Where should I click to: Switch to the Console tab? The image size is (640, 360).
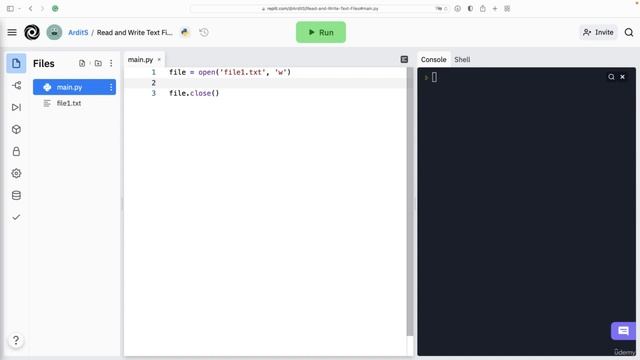(433, 60)
